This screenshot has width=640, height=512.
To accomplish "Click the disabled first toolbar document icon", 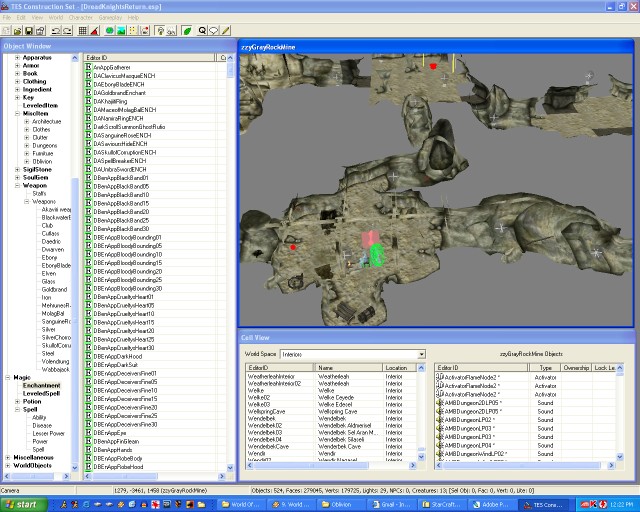I will 6,31.
